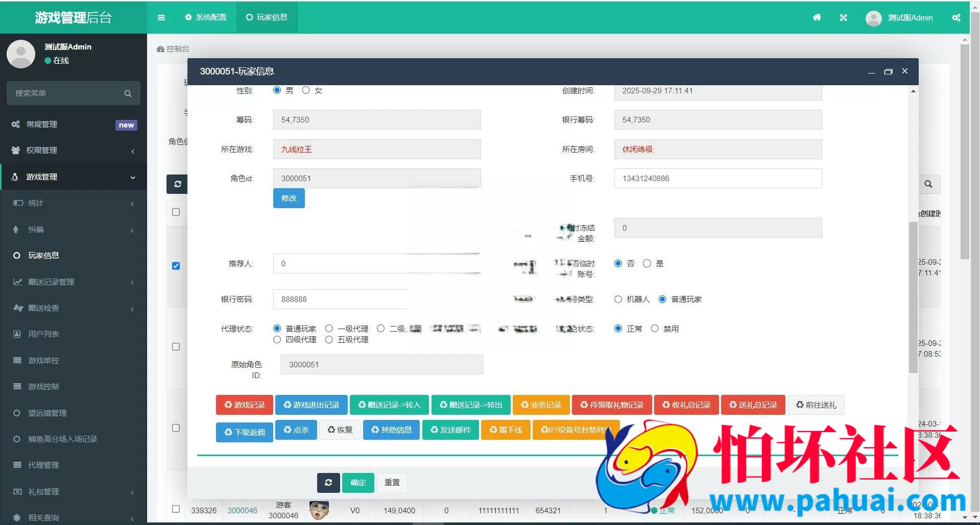Click the 踢下线 button

click(x=506, y=430)
